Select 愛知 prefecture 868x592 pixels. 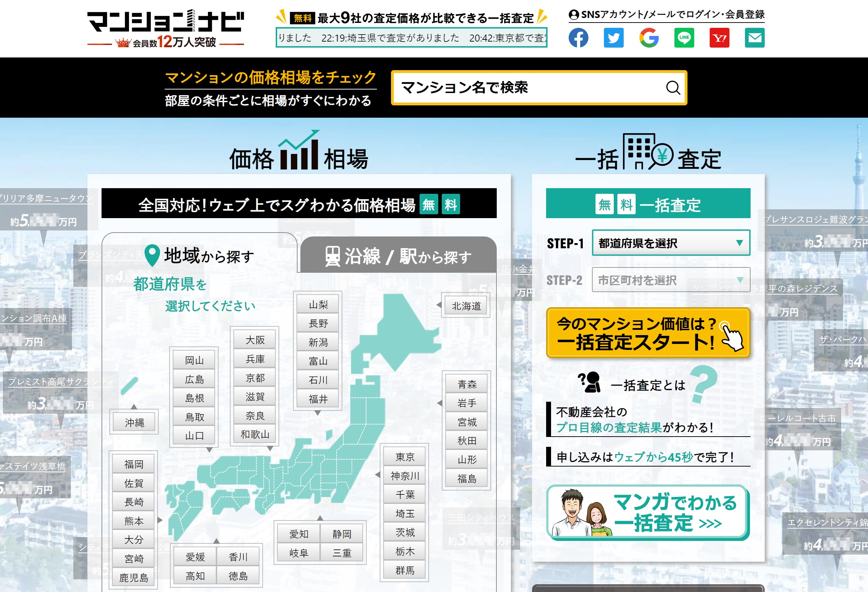click(x=298, y=534)
